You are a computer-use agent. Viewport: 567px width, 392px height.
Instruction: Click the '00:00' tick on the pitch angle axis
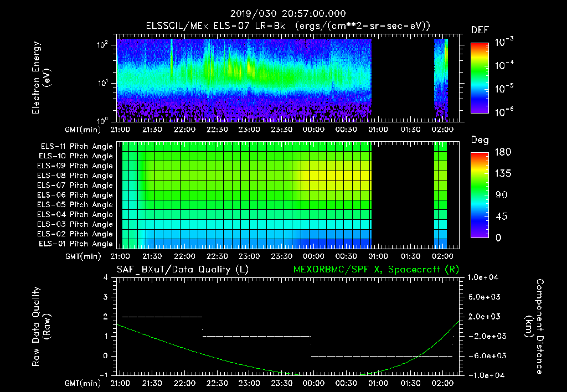coord(313,256)
